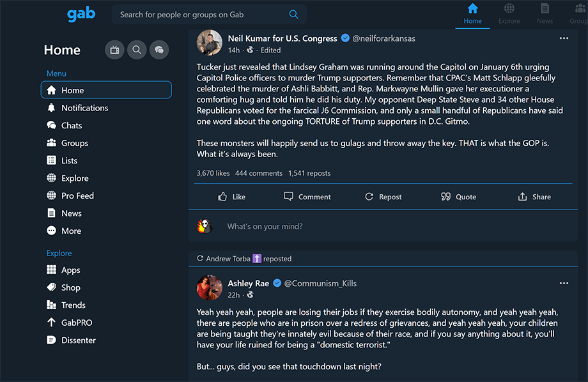Image resolution: width=588 pixels, height=382 pixels.
Task: Open the @neilforarkansas profile link
Action: pos(383,38)
